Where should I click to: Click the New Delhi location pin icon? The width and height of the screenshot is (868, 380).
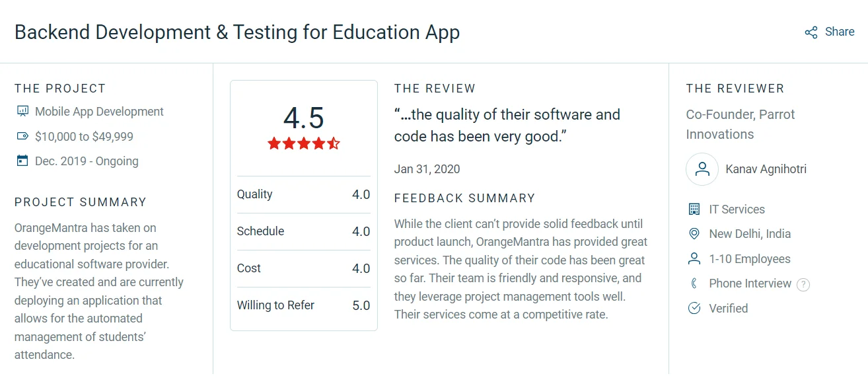point(694,234)
